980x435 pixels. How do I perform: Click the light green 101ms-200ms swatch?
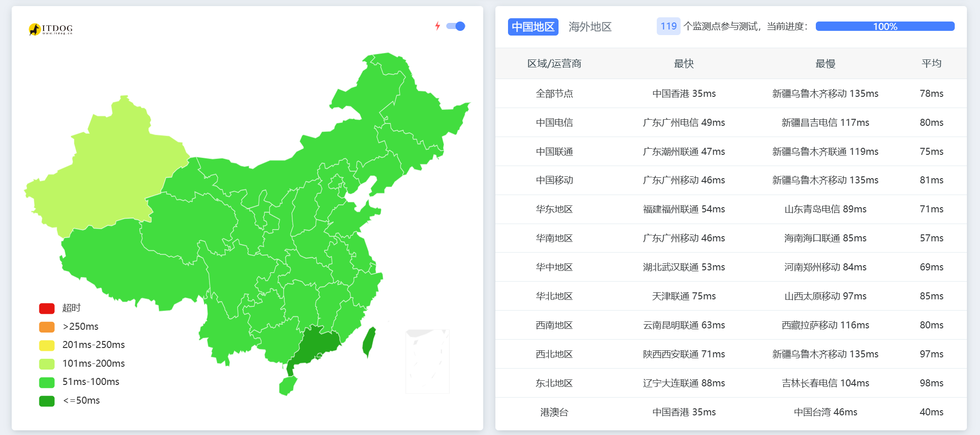[47, 363]
